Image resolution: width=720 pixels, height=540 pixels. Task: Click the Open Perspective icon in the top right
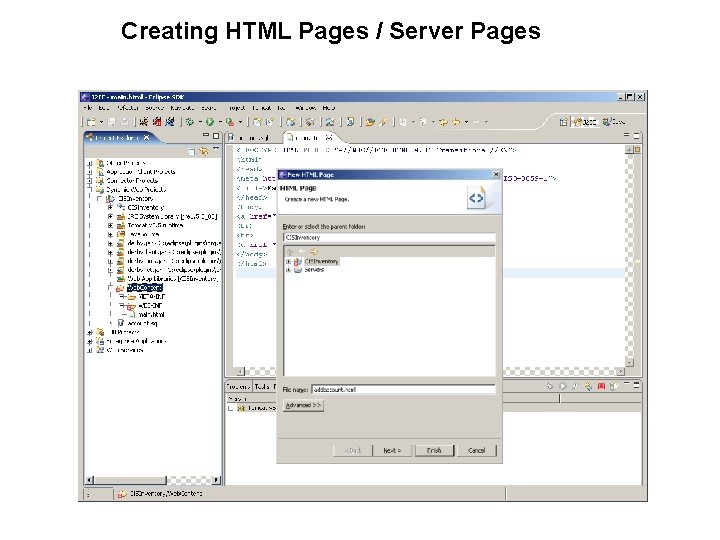(563, 122)
